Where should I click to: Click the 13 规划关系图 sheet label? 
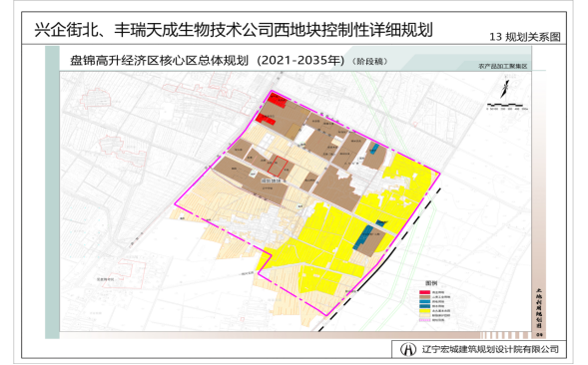[x=525, y=37]
